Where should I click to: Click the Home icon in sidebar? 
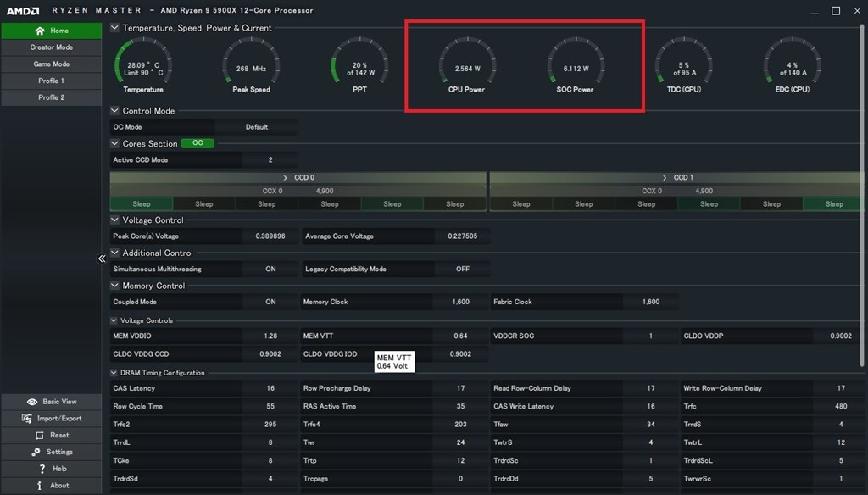[39, 31]
